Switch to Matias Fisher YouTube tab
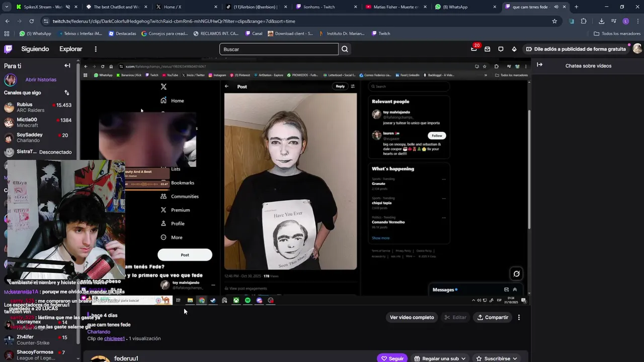 (395, 7)
